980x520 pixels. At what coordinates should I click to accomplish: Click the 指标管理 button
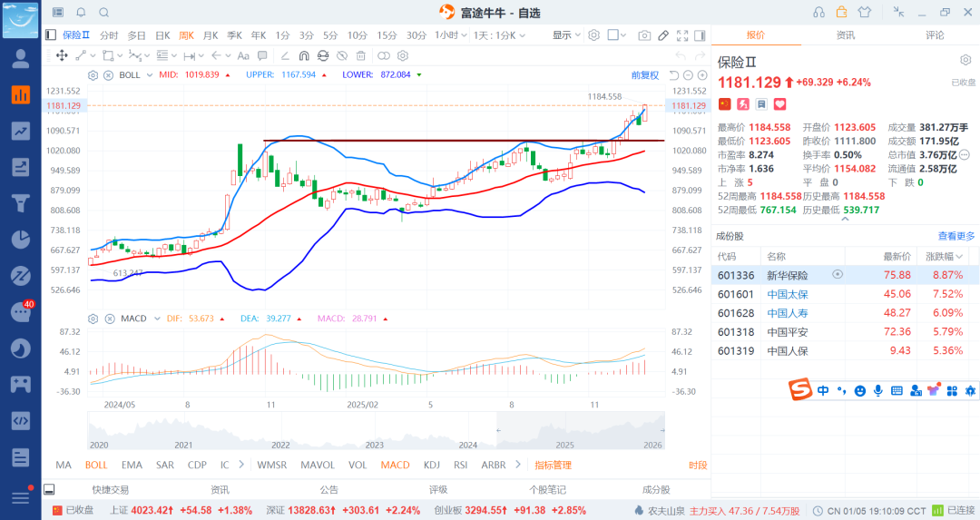pos(553,465)
